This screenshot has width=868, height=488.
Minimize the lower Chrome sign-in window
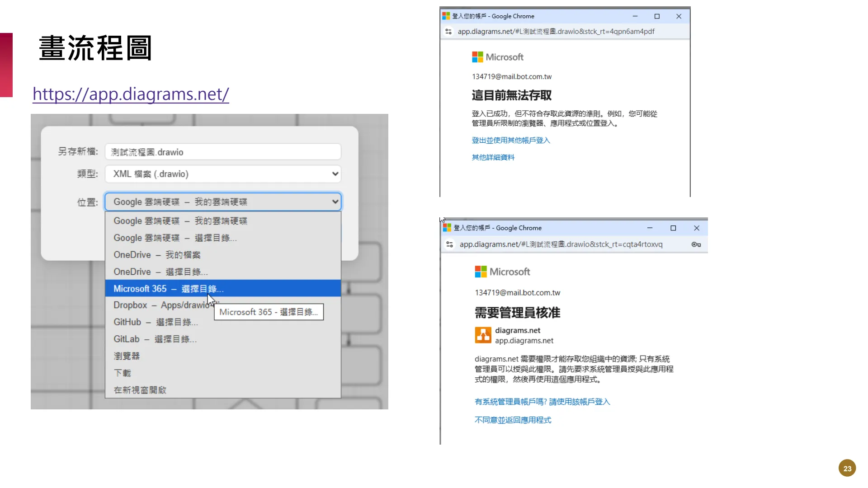650,228
